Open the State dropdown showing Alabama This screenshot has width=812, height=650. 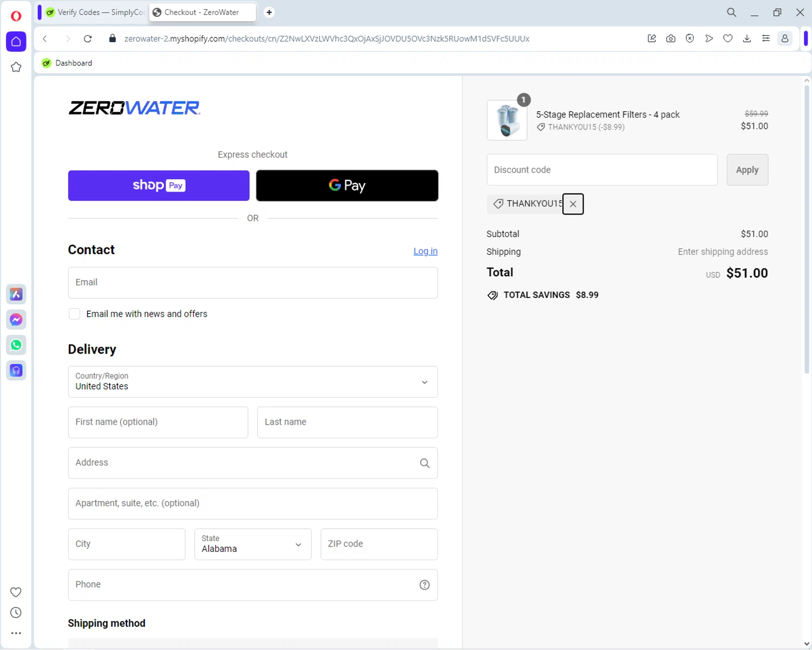click(x=253, y=544)
